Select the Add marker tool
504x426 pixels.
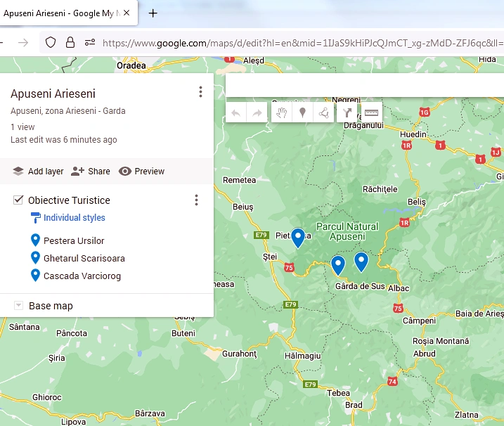(302, 112)
